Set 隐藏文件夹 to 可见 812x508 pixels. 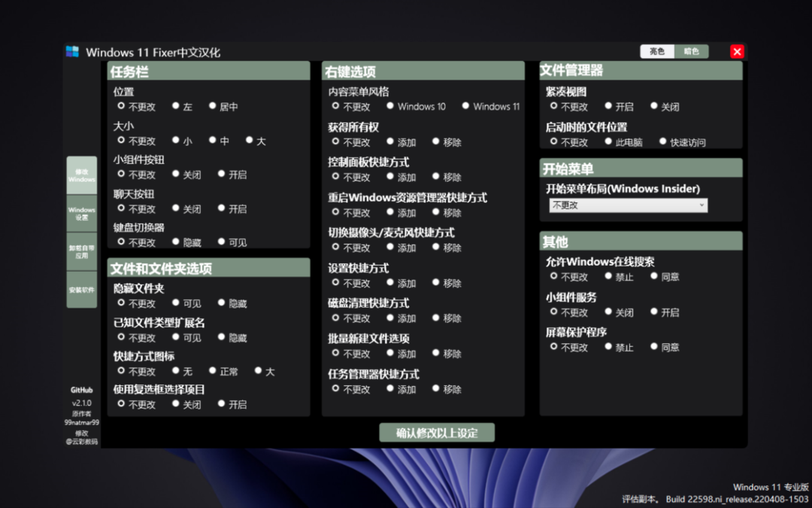coord(187,303)
